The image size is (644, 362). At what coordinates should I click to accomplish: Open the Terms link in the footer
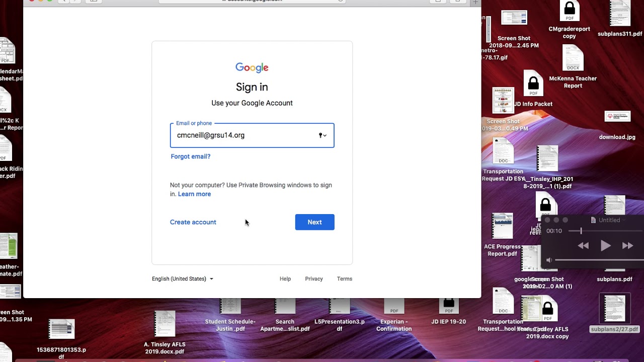[345, 279]
